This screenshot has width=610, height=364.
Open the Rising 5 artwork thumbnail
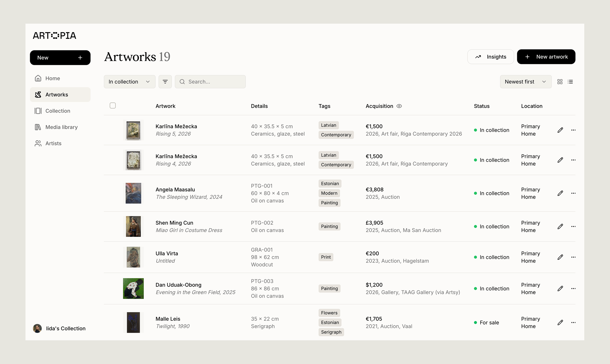133,130
